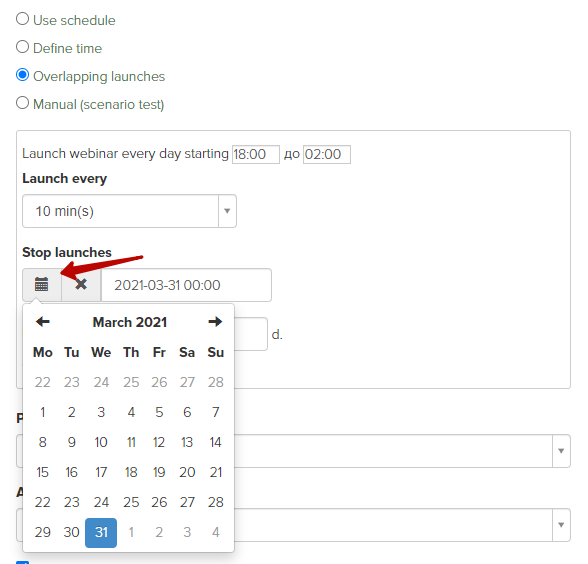Expand the Launch every 10 min(s) dropdown

point(129,211)
